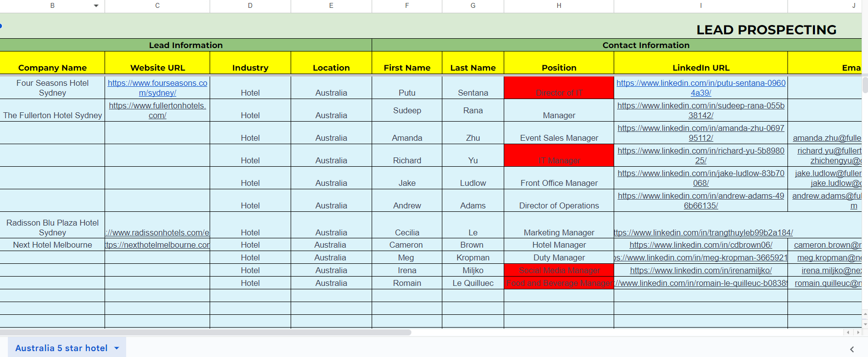
Task: Open the cdbrown06 LinkedIn link
Action: (x=701, y=245)
